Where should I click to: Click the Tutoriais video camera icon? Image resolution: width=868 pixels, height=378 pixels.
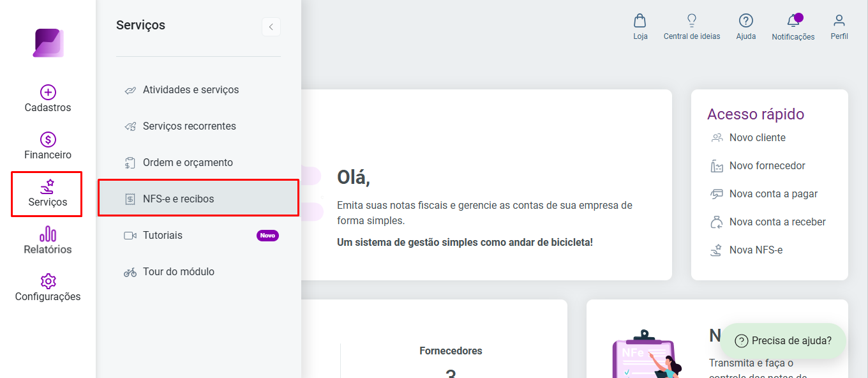point(130,236)
